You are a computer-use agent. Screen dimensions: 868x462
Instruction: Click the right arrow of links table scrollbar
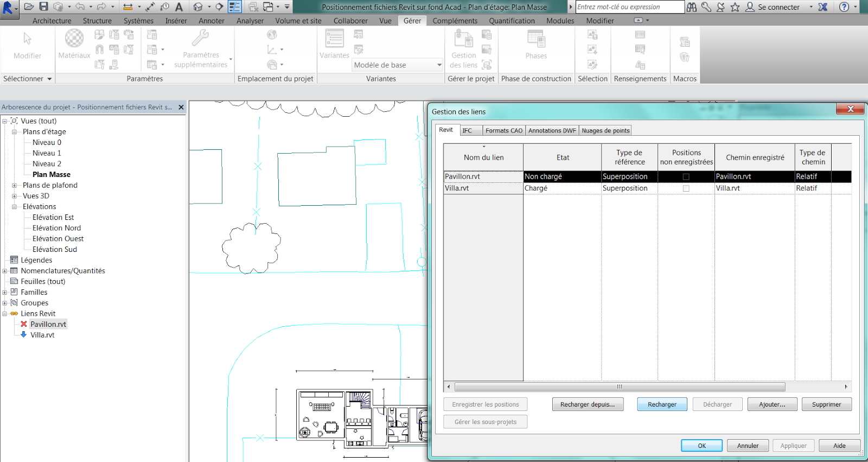click(x=846, y=387)
